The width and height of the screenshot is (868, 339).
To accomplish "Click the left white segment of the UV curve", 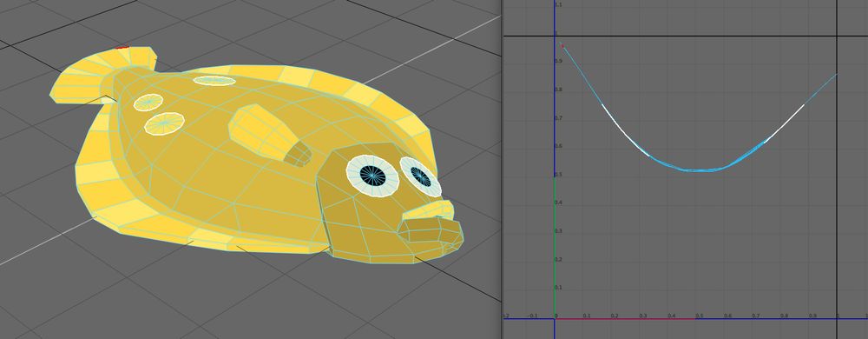I will 625,131.
